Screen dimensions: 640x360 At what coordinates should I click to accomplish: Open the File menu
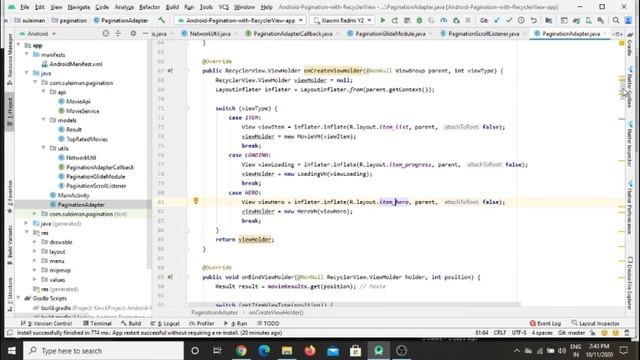coord(24,7)
